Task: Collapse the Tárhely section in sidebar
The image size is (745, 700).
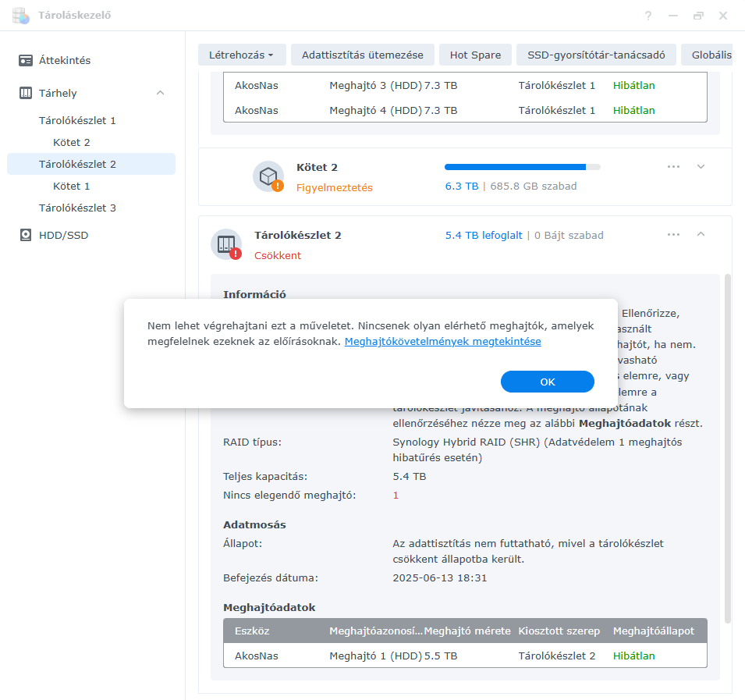Action: pyautogui.click(x=160, y=93)
